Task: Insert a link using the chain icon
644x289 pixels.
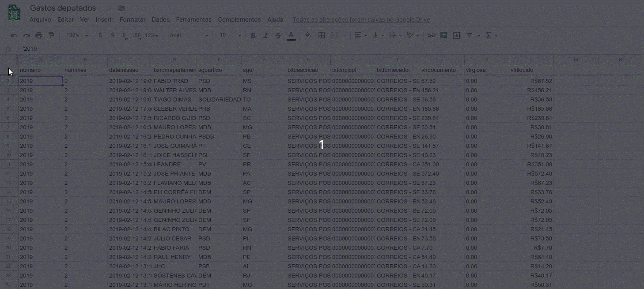Action: pyautogui.click(x=431, y=35)
